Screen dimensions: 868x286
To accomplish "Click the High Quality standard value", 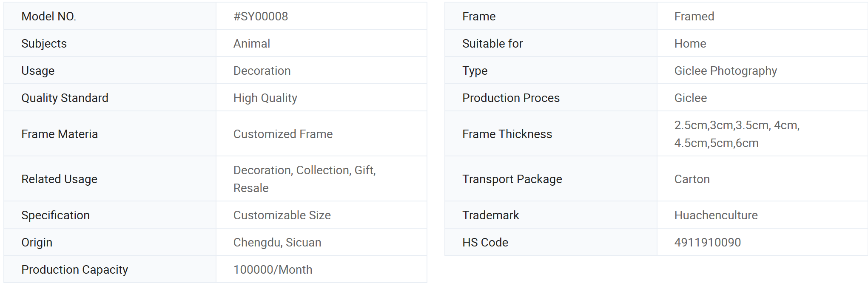I will (265, 98).
